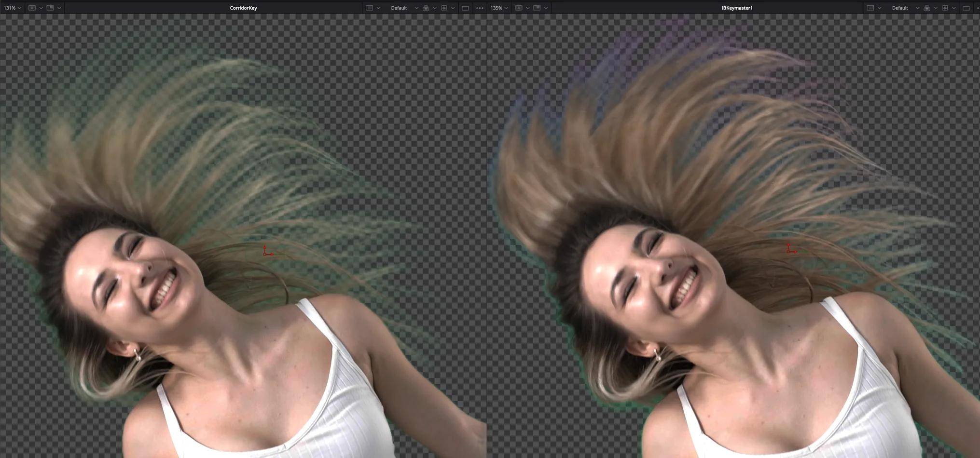Image resolution: width=980 pixels, height=458 pixels.
Task: Select the red transform gizmo in IBKeymaster1 viewer
Action: [791, 249]
